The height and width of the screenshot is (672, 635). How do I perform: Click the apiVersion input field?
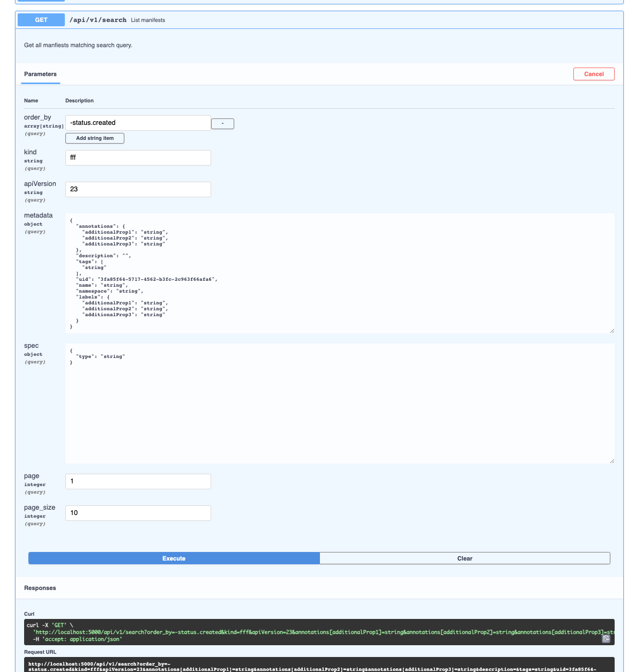click(x=138, y=189)
